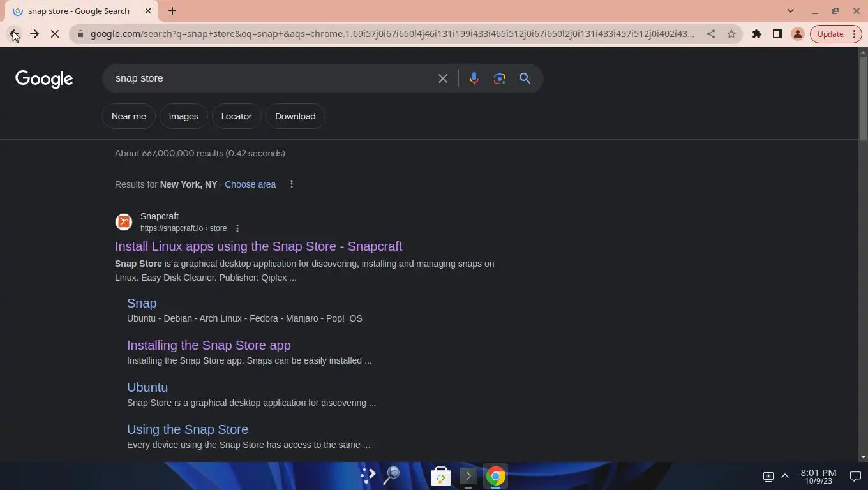This screenshot has width=868, height=490.
Task: Expand the system tray hidden icons arrow
Action: pos(785,476)
